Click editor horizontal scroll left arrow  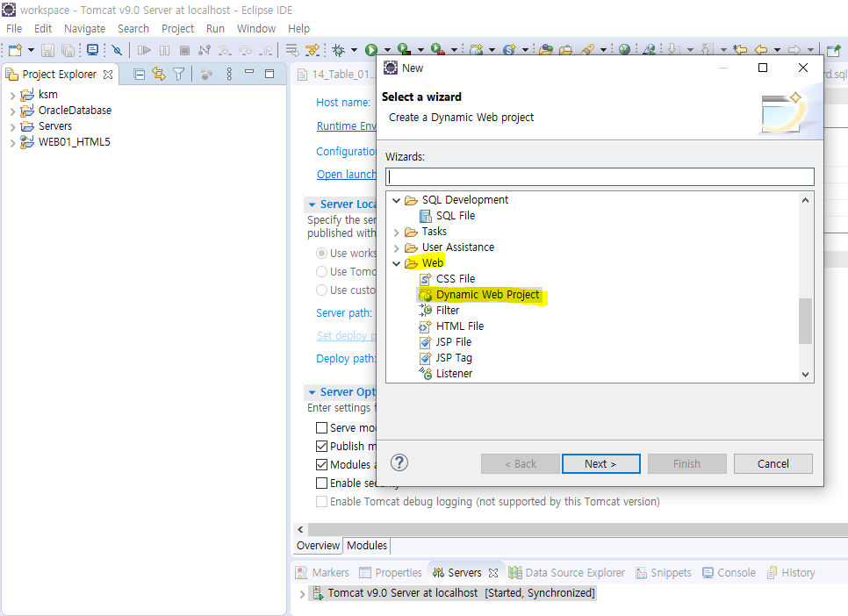click(301, 529)
